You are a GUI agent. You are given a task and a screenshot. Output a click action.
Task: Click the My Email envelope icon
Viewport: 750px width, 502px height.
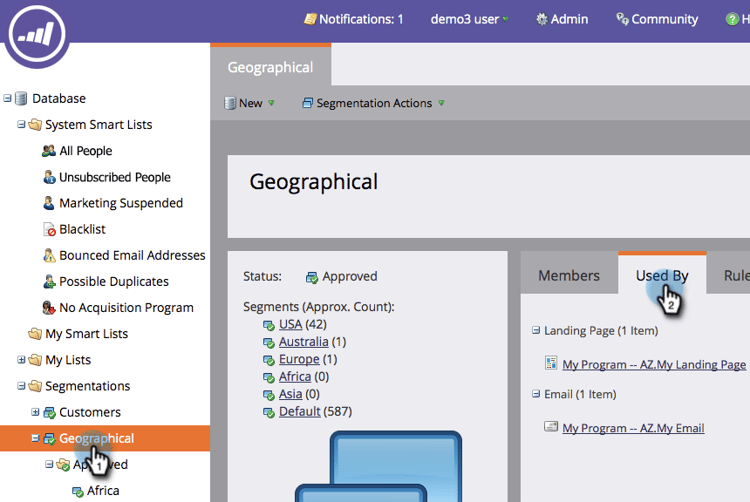(550, 427)
